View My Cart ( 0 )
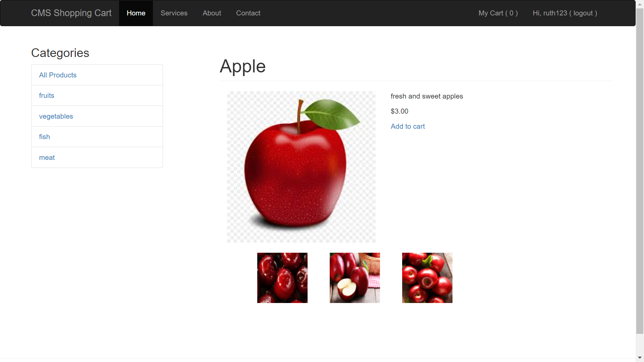Viewport: 644px width, 362px height. tap(498, 13)
